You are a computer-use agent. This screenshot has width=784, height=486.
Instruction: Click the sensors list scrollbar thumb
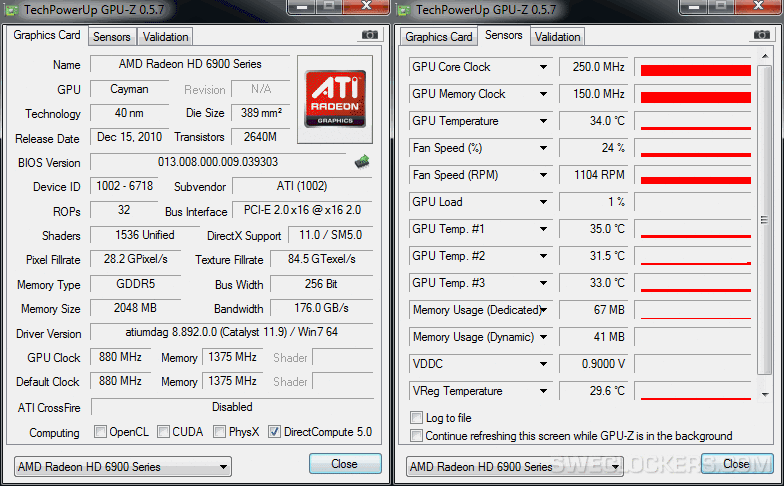pyautogui.click(x=764, y=220)
